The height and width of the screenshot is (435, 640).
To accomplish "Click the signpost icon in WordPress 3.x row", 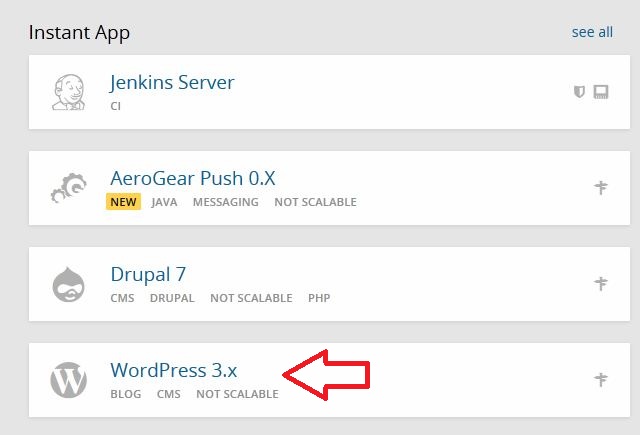I will point(600,380).
